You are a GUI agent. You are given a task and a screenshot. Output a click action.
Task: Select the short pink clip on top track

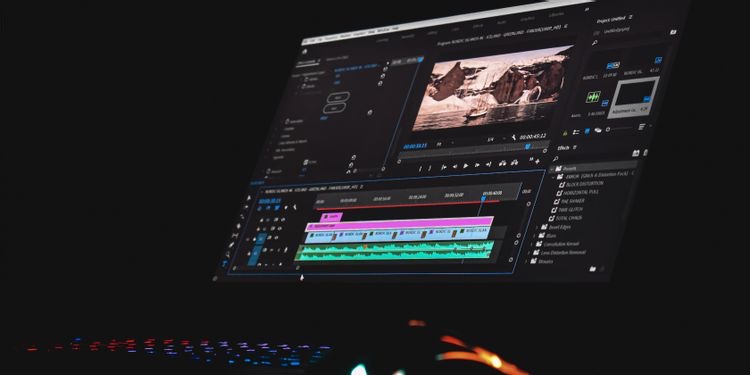pyautogui.click(x=331, y=217)
